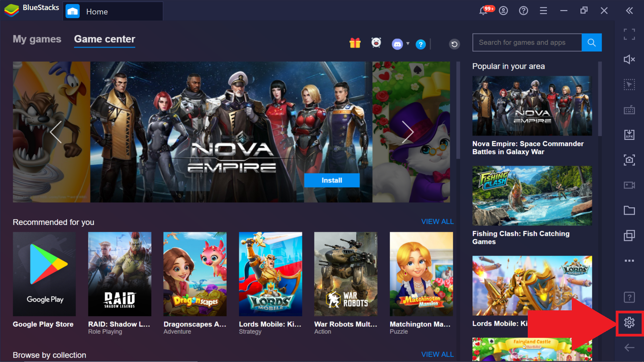
Task: Click the BlueStacks logo
Action: pos(12,10)
